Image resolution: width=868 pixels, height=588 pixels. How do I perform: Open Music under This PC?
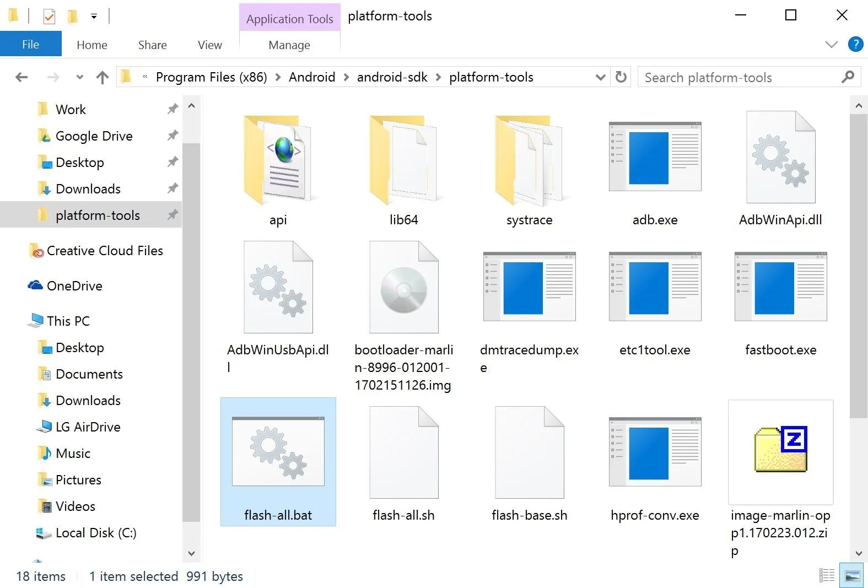tap(73, 453)
